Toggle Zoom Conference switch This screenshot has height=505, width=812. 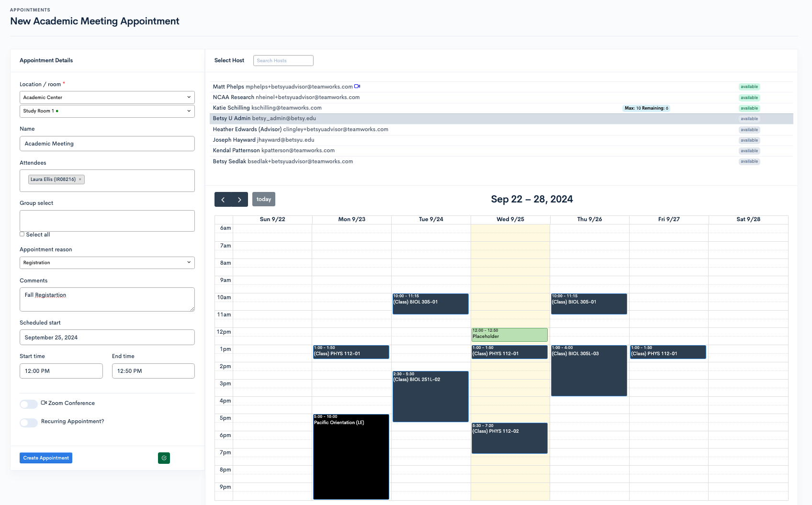click(29, 404)
